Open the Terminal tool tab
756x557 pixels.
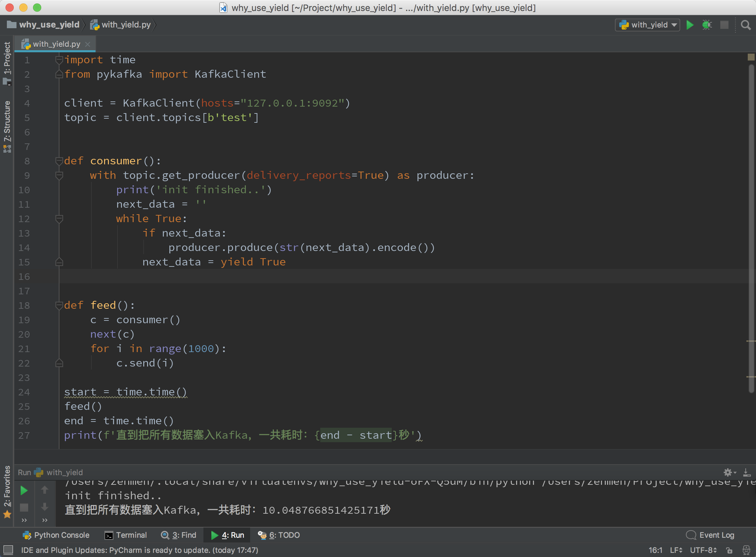point(126,535)
